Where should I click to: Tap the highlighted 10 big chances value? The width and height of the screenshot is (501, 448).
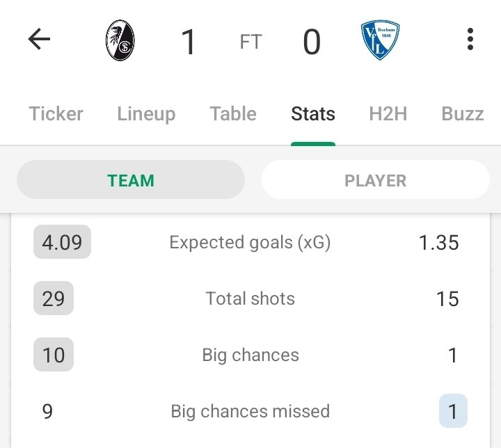[x=54, y=355]
